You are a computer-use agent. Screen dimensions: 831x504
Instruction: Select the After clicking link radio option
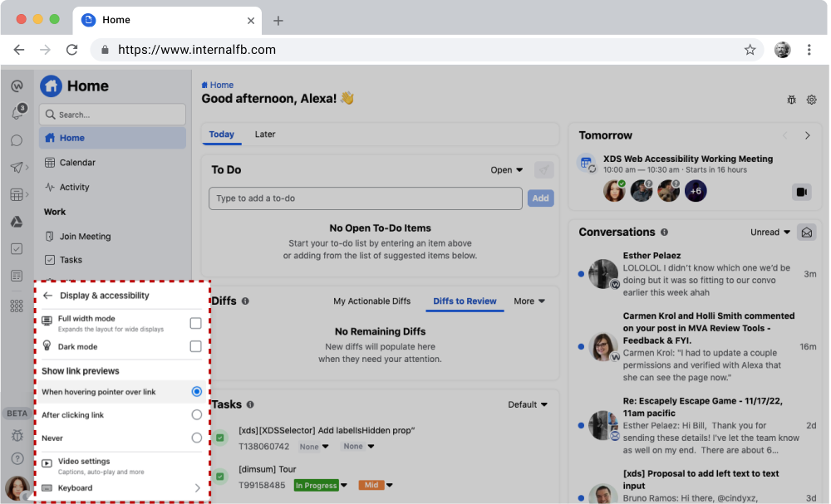click(x=196, y=414)
